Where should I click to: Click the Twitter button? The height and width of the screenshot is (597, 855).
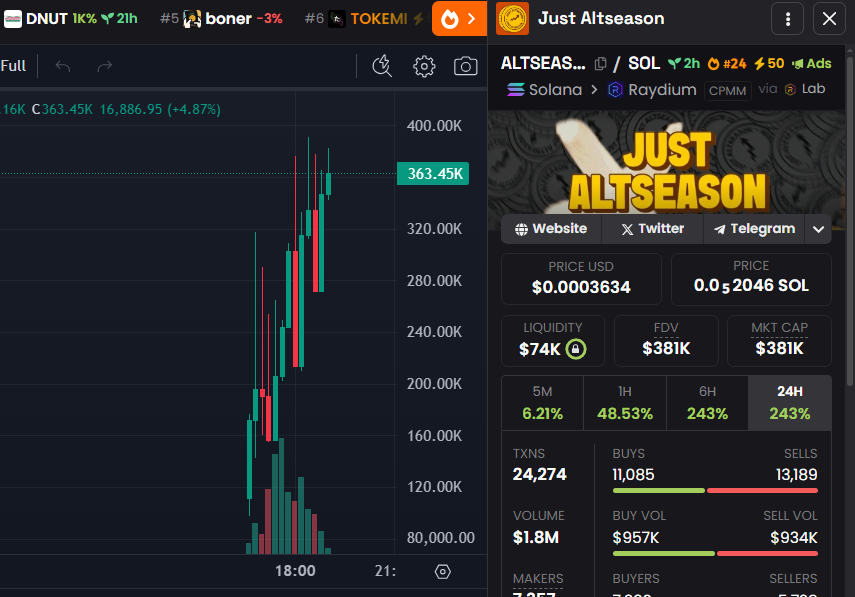point(652,229)
